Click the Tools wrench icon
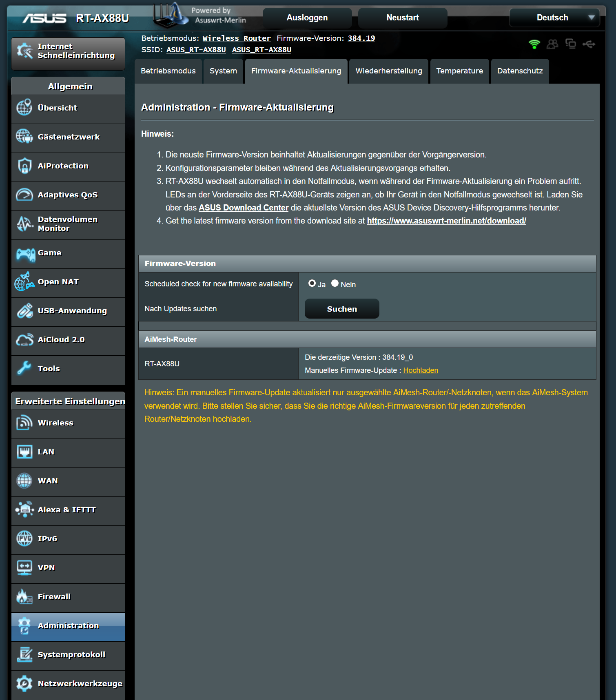Viewport: 616px width, 700px height. pos(24,368)
